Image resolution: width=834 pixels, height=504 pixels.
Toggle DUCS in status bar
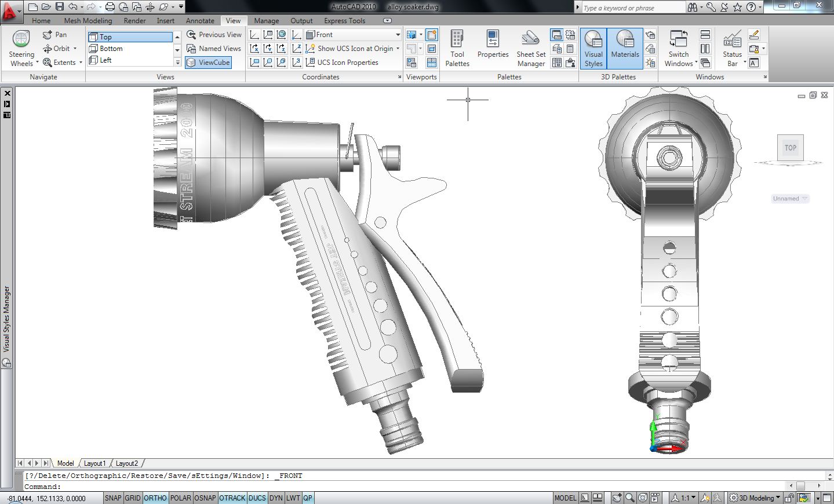[x=257, y=498]
